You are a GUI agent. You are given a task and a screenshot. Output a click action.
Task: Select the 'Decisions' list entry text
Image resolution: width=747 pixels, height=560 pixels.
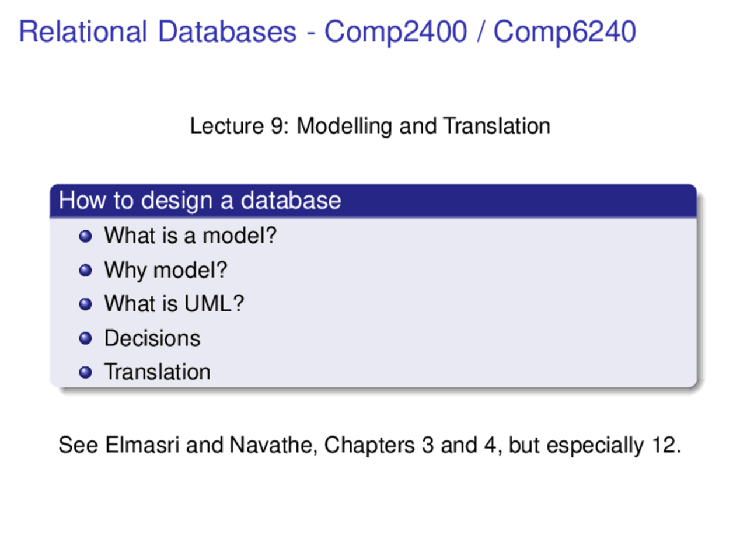152,338
